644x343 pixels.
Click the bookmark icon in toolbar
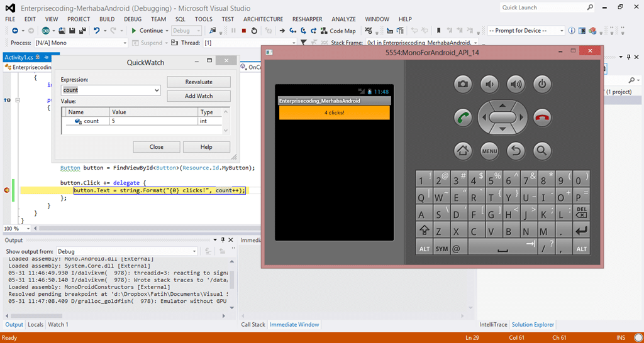(x=438, y=31)
